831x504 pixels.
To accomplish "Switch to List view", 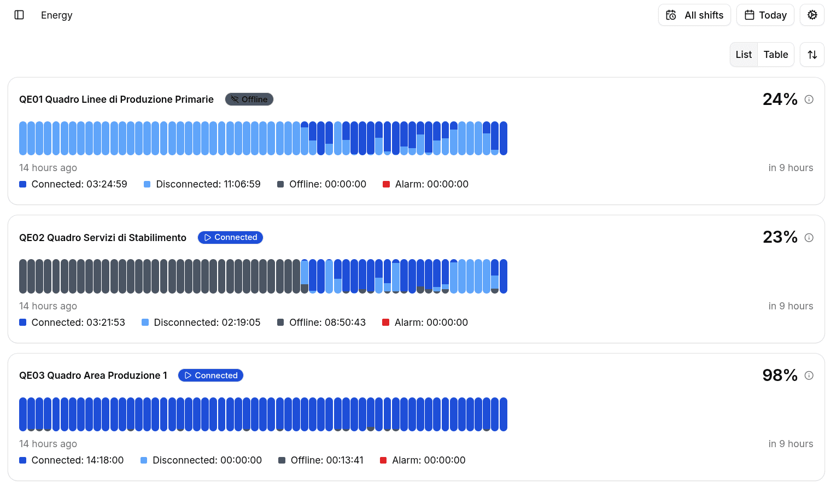I will coord(744,55).
